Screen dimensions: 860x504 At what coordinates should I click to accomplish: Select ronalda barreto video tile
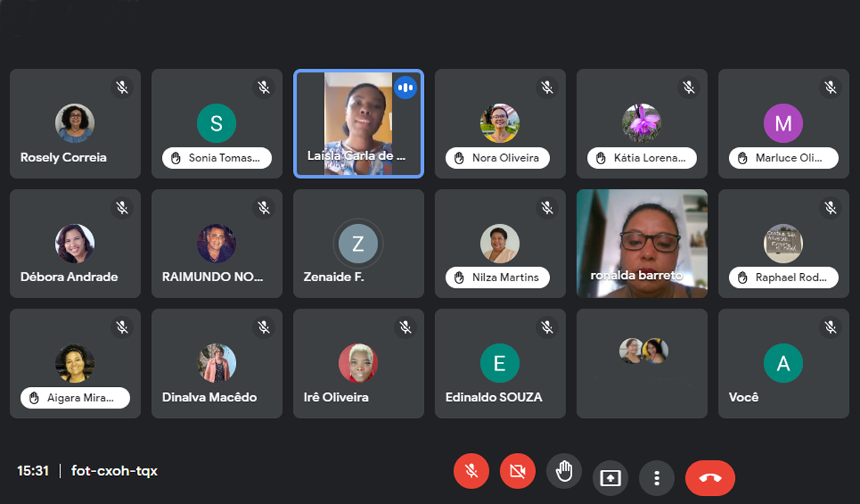click(x=642, y=243)
